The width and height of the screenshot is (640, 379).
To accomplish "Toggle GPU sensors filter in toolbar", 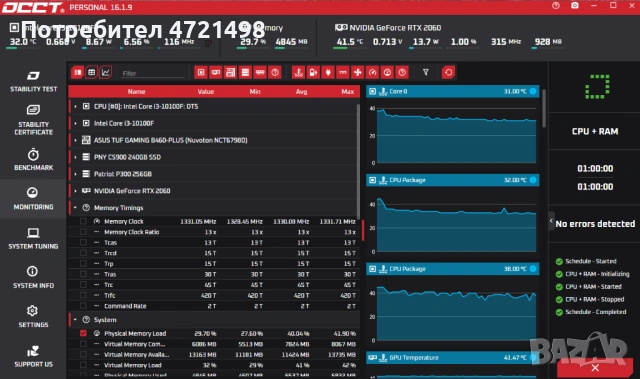I will [216, 73].
